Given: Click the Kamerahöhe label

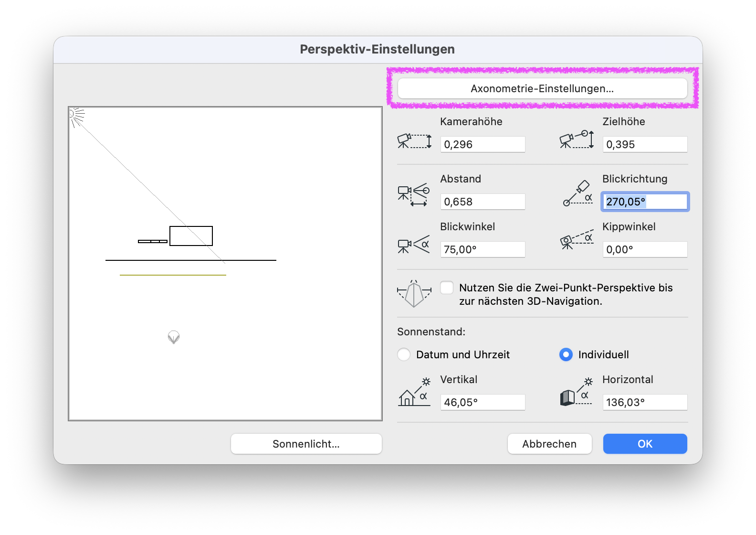Looking at the screenshot, I should tap(471, 121).
